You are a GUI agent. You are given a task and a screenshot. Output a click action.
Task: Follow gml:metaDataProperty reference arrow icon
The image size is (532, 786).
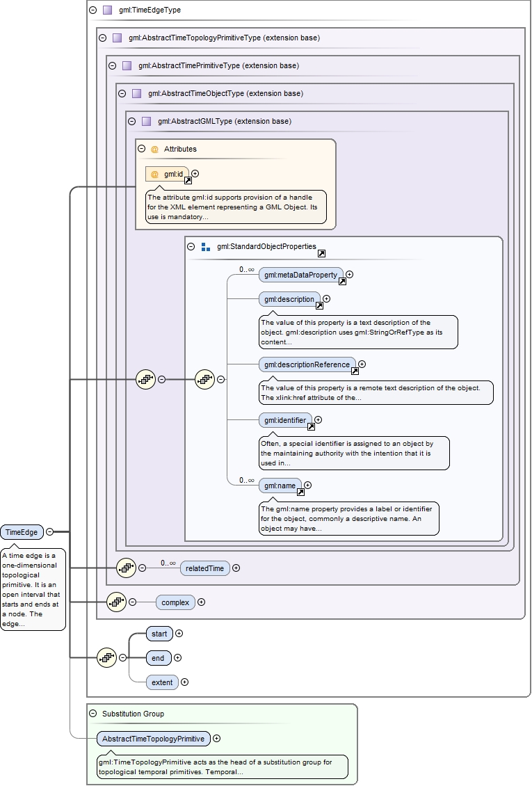click(x=342, y=282)
